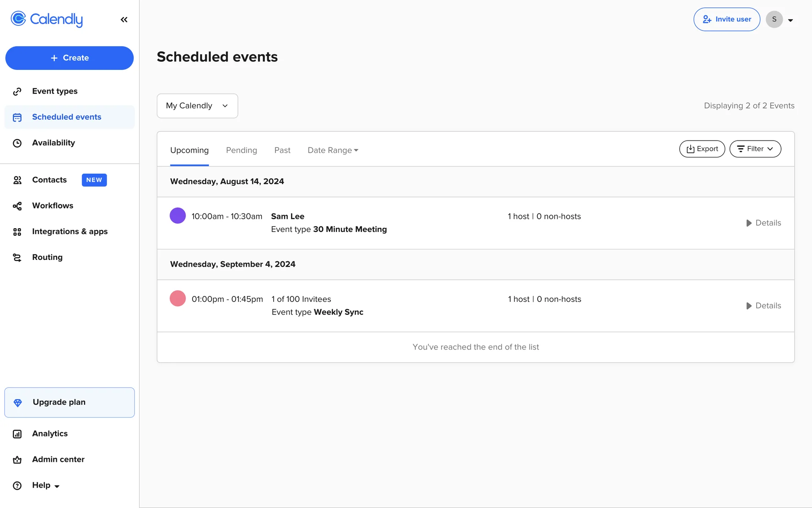Click the Availability clock icon
The height and width of the screenshot is (508, 812).
[x=17, y=143]
